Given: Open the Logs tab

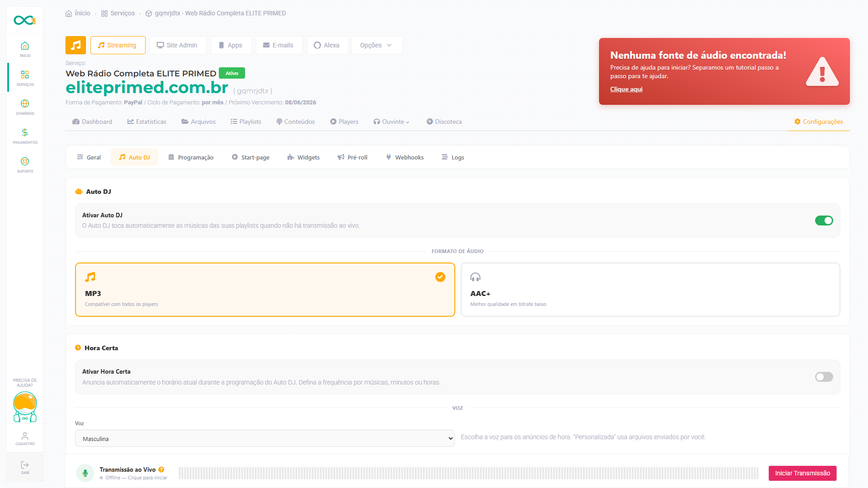Looking at the screenshot, I should point(453,157).
